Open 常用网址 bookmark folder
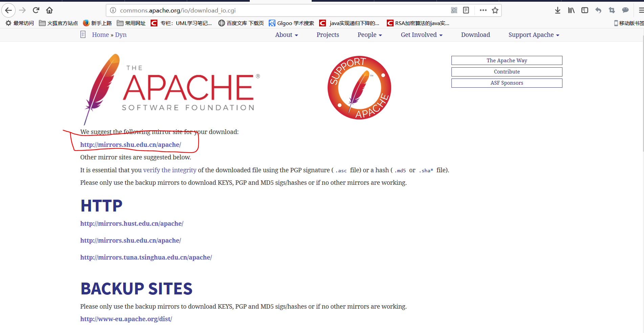This screenshot has width=644, height=333. [x=131, y=23]
